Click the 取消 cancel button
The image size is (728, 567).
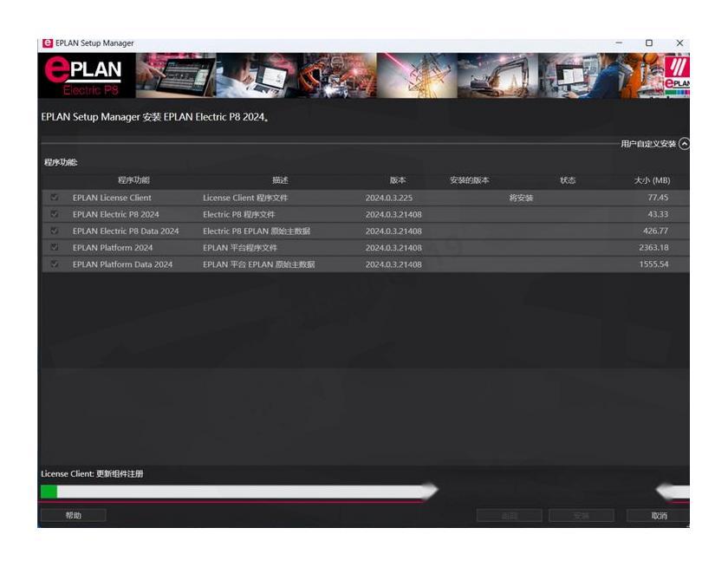click(x=659, y=516)
